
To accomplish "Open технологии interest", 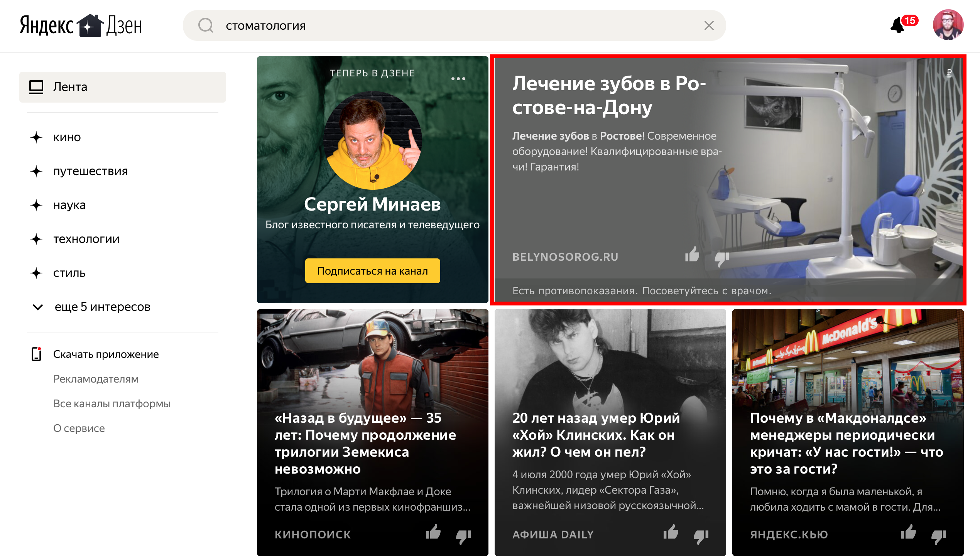I will (86, 239).
